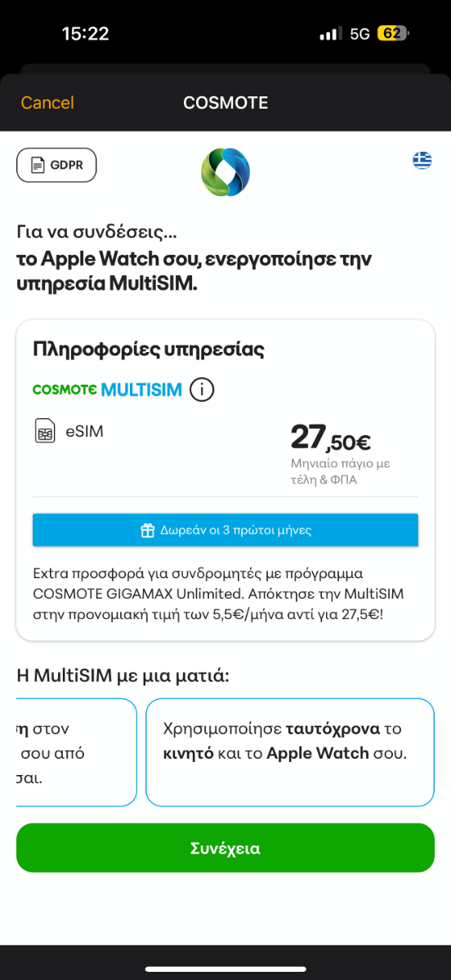
Task: Tap the gift icon in the blue banner
Action: 147,530
